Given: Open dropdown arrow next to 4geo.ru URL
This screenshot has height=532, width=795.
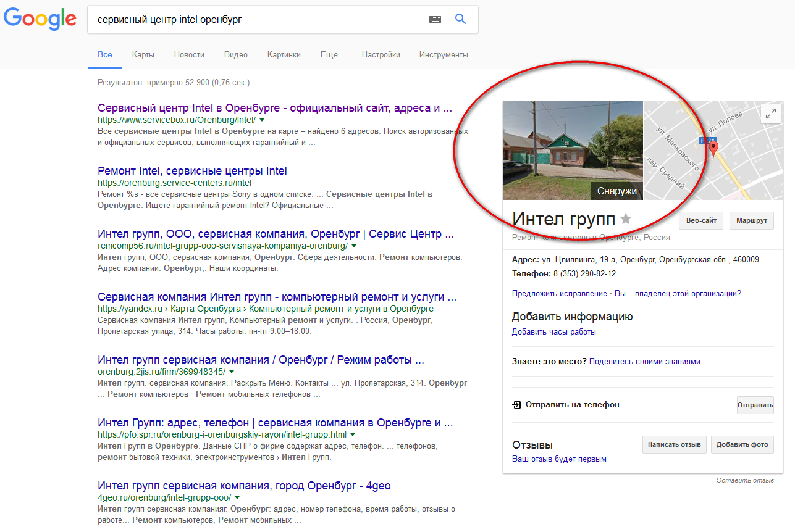Looking at the screenshot, I should click(x=237, y=498).
